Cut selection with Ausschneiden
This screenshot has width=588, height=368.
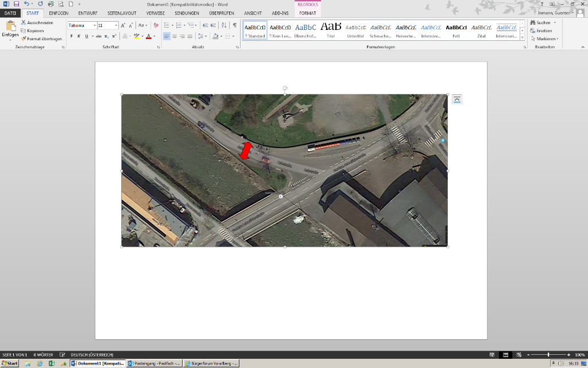(37, 22)
